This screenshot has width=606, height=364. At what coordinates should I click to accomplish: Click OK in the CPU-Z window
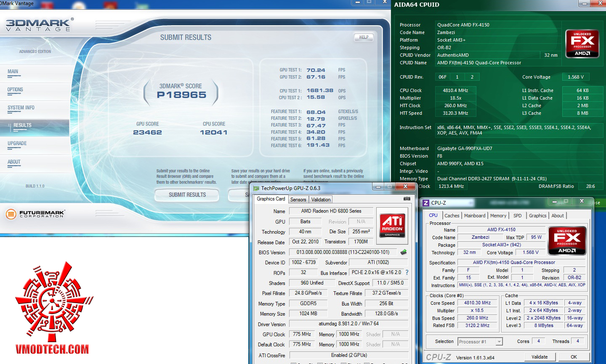[574, 357]
